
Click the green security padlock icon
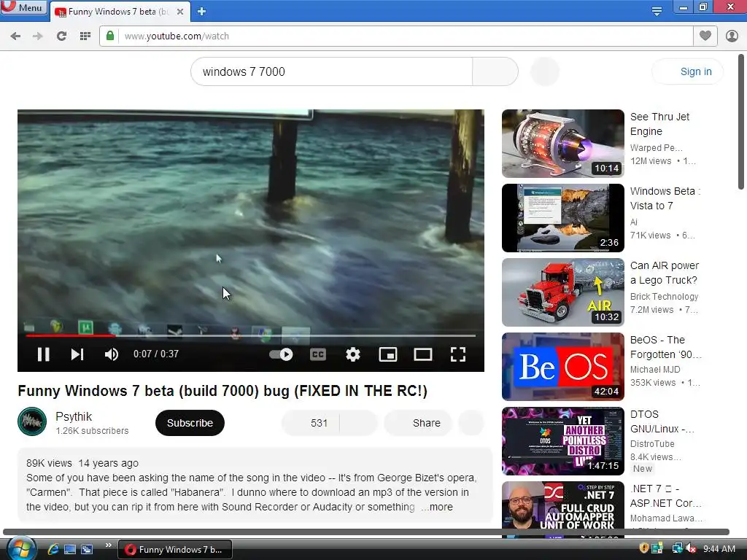click(x=110, y=36)
